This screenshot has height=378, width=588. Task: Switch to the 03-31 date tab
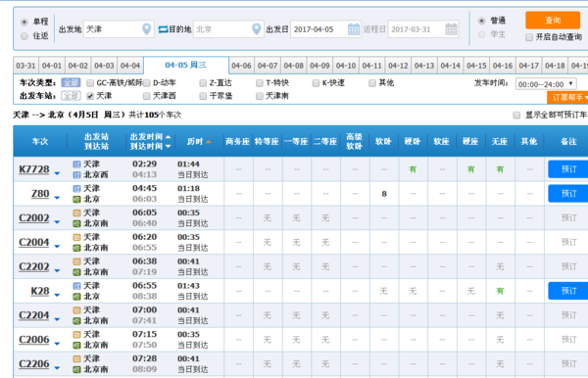pos(25,66)
